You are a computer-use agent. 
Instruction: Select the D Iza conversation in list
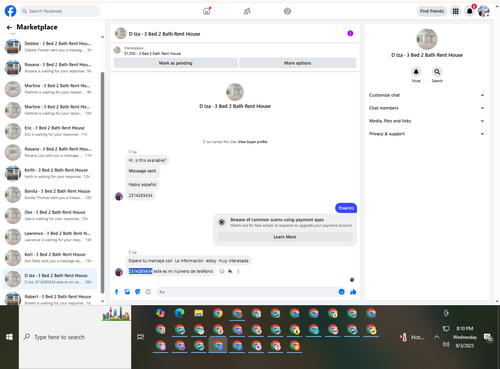[x=49, y=279]
